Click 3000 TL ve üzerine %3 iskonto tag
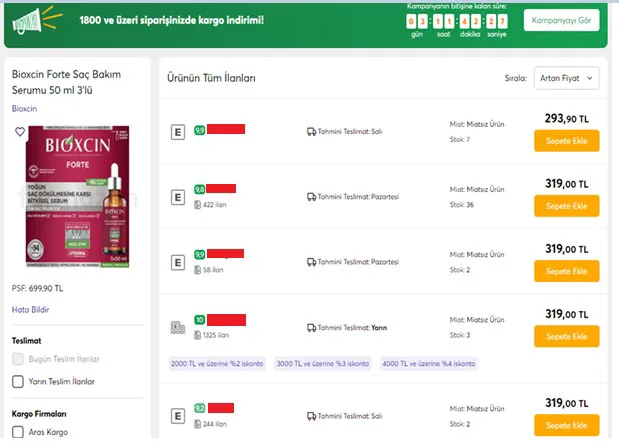The image size is (619, 447). click(x=323, y=364)
